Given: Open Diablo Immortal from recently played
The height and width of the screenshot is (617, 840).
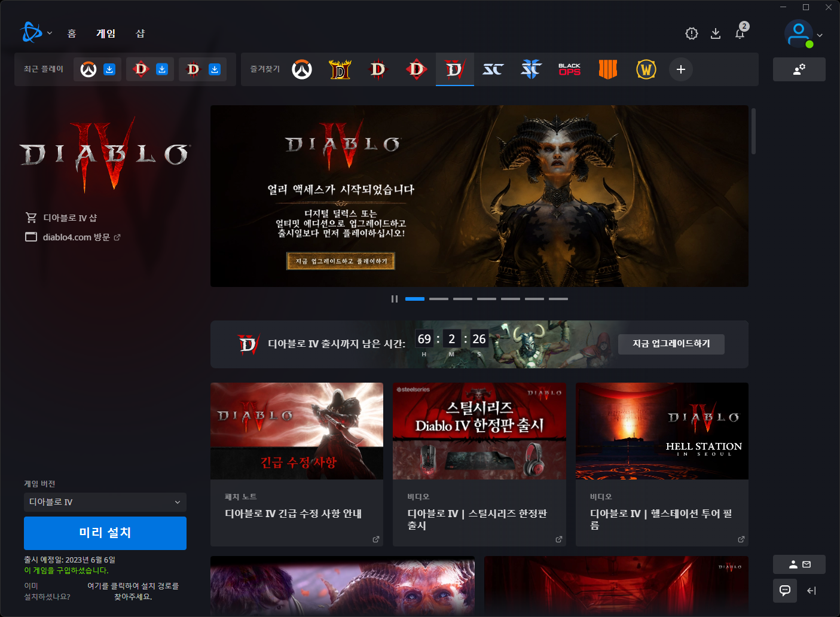Looking at the screenshot, I should pos(141,69).
